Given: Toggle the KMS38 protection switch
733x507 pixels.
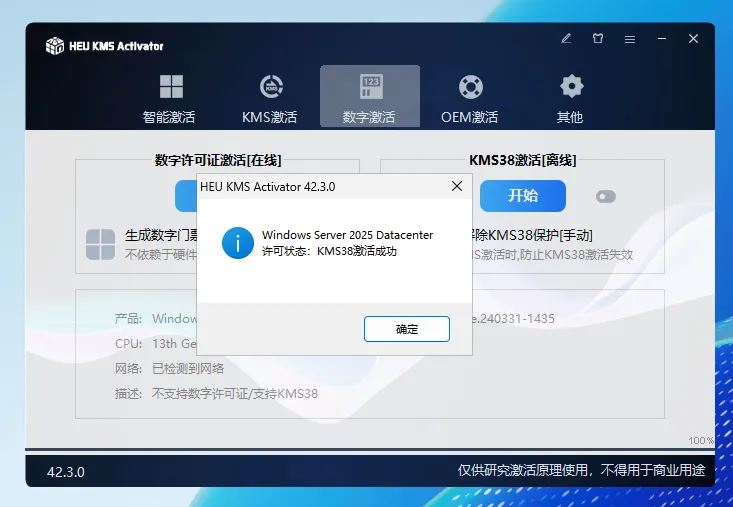Looking at the screenshot, I should [x=606, y=197].
